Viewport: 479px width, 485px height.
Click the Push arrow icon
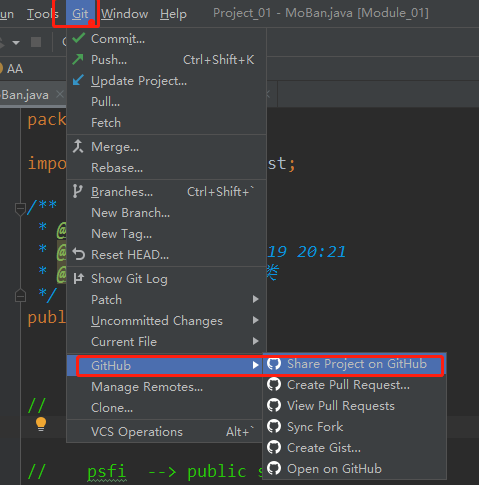pos(78,59)
